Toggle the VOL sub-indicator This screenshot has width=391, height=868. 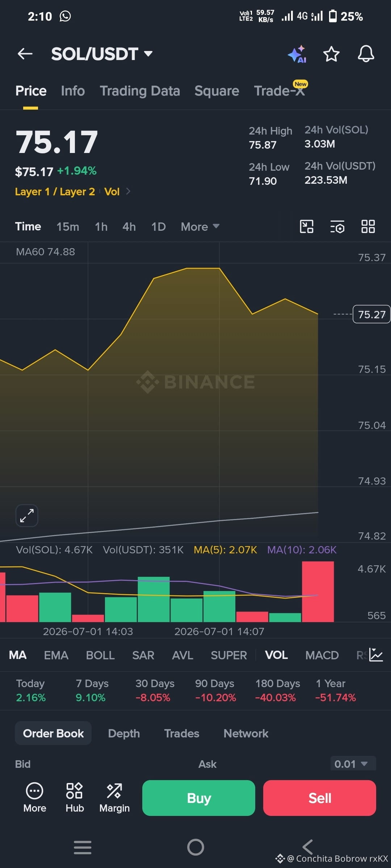tap(276, 655)
